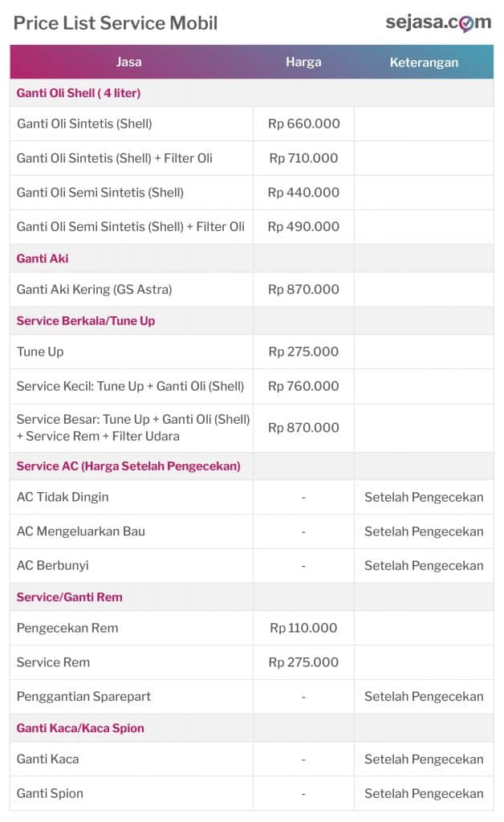Click the Harga column header
Image resolution: width=504 pixels, height=822 pixels.
(303, 62)
